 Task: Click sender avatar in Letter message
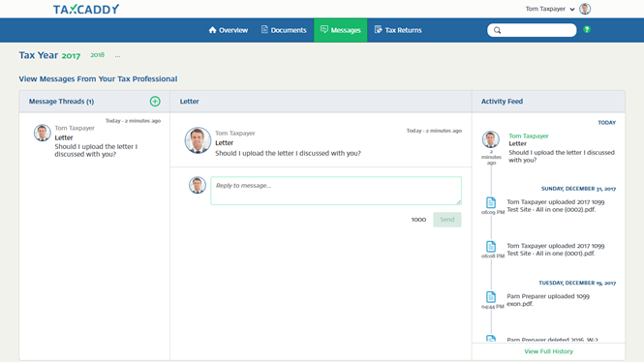(x=198, y=140)
